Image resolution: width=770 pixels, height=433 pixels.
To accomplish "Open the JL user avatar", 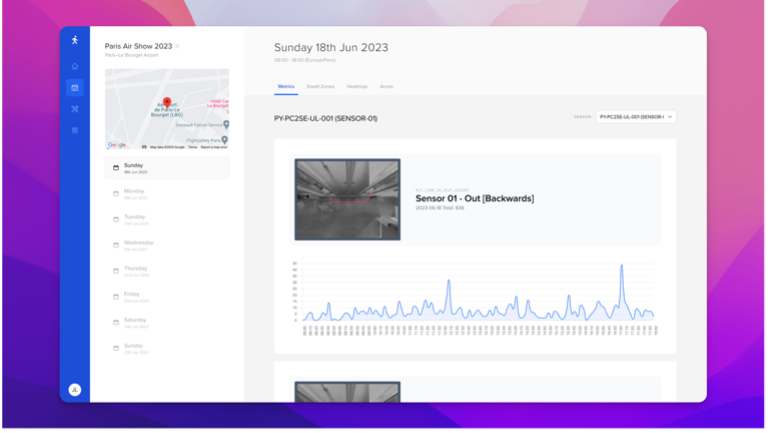I will tap(74, 389).
